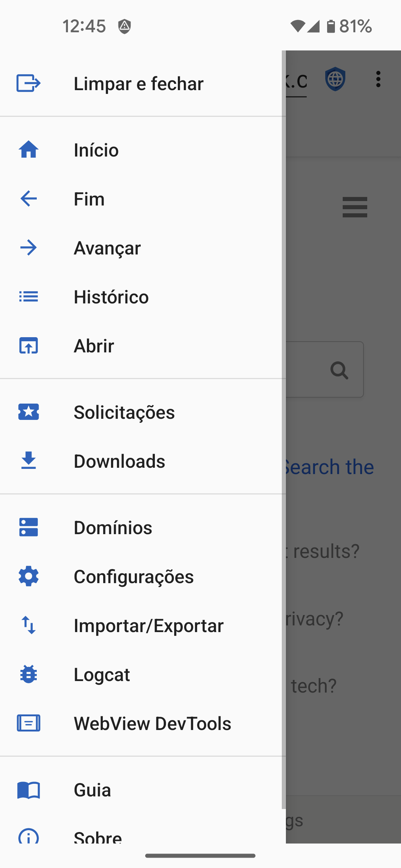Choose Importar/Exportar from the drawer

149,625
